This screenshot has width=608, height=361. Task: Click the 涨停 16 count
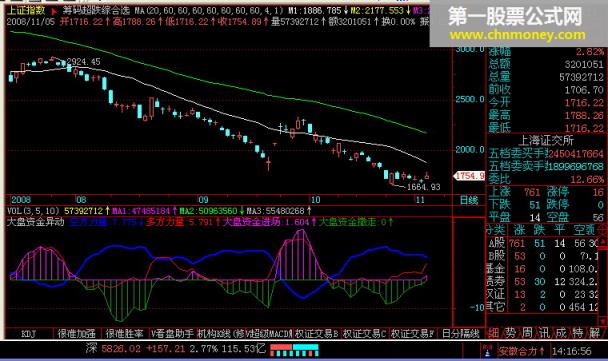click(598, 192)
